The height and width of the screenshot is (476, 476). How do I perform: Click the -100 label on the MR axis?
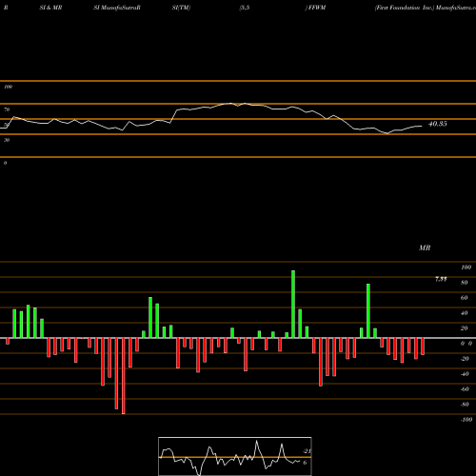coord(466,420)
